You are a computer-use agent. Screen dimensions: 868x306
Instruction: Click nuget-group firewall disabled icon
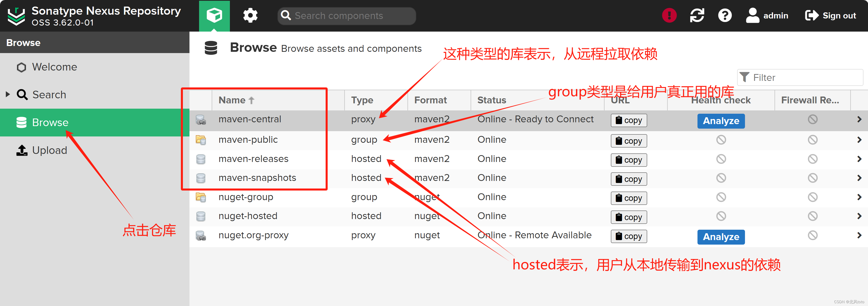click(813, 197)
